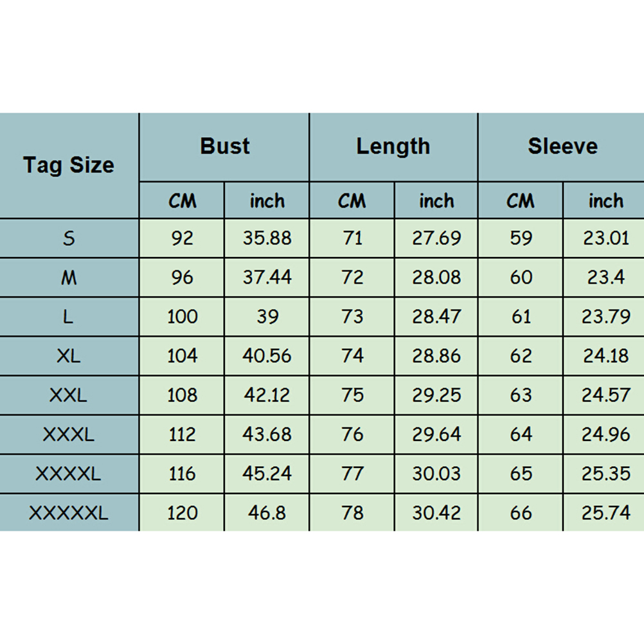Select the 25.74 sleeve inch cell
This screenshot has height=644, width=644.
click(605, 513)
